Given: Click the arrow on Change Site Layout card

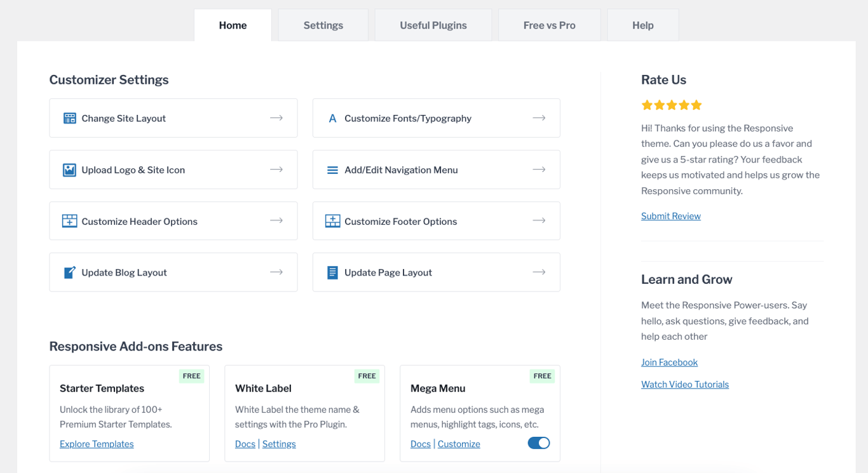Looking at the screenshot, I should (276, 117).
